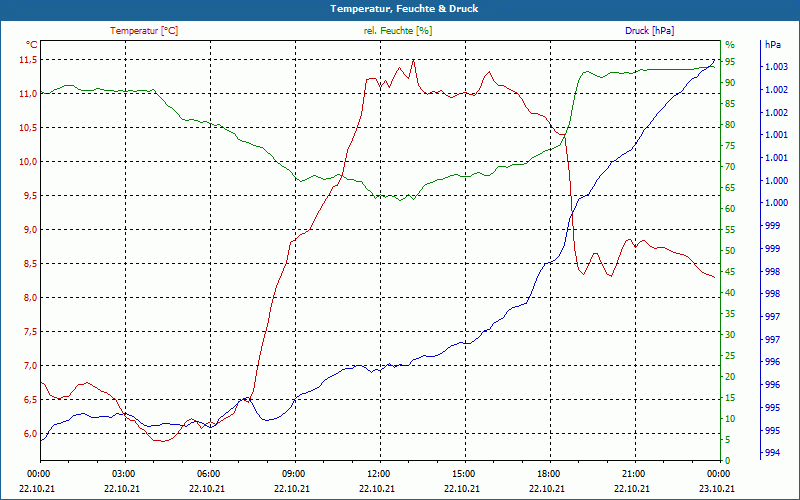
Task: Click the '09:00' time axis label
Action: click(x=292, y=474)
